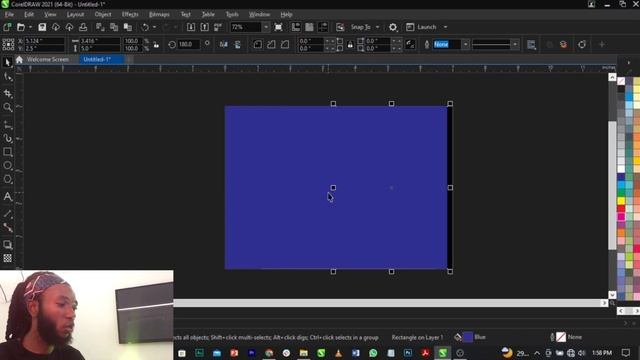Select the Ellipse tool in the toolbox
640x360 pixels.
coord(7,166)
